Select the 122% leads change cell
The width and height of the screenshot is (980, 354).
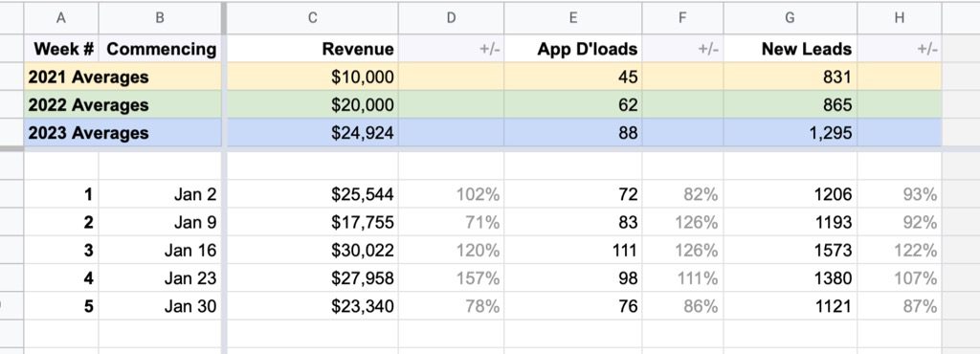900,250
